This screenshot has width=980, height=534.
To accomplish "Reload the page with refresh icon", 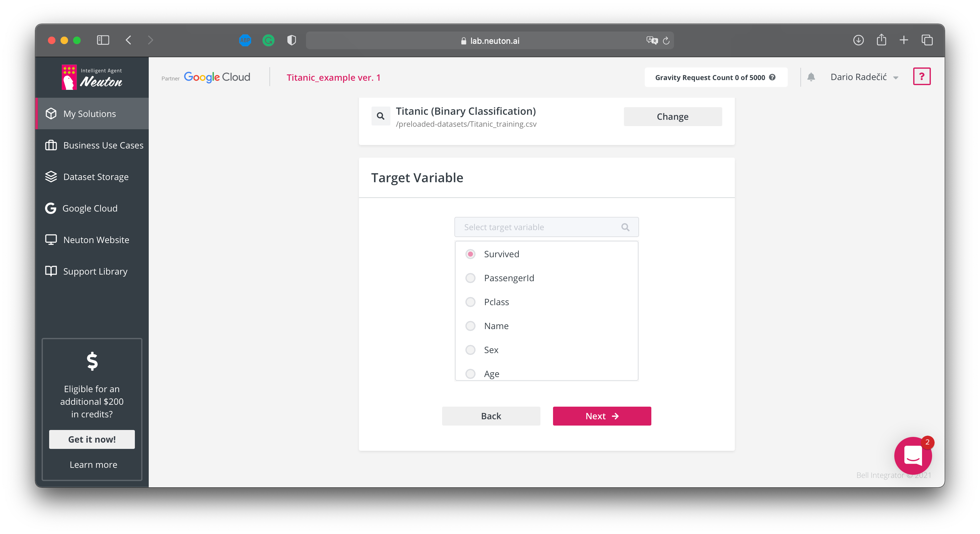I will 666,41.
